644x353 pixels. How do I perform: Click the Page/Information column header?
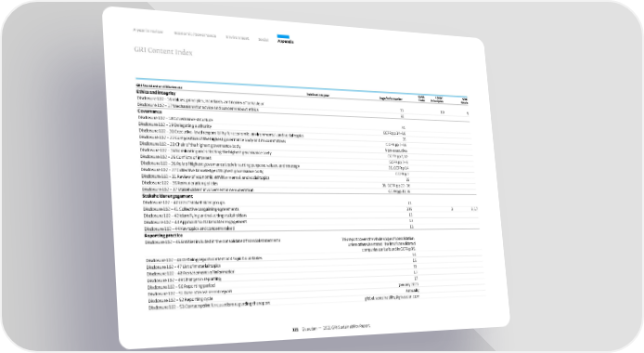pos(391,98)
